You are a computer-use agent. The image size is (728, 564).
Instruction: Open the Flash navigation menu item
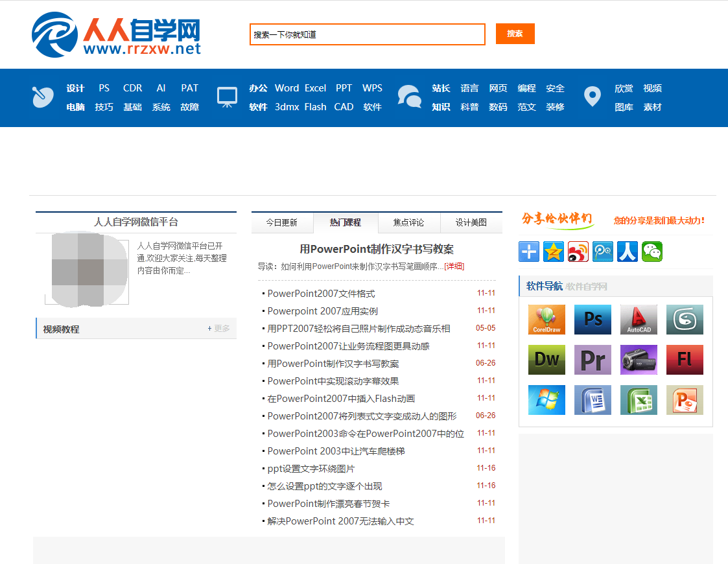315,107
